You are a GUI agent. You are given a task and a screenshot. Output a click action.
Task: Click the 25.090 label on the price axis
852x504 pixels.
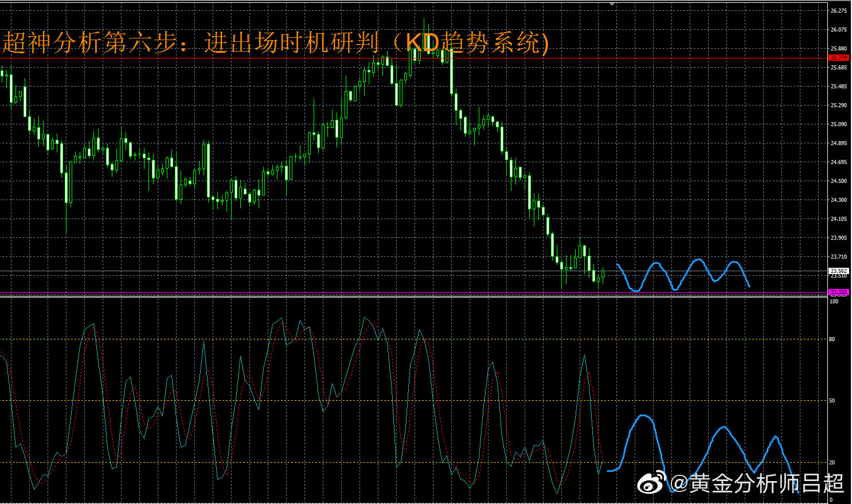pyautogui.click(x=839, y=124)
